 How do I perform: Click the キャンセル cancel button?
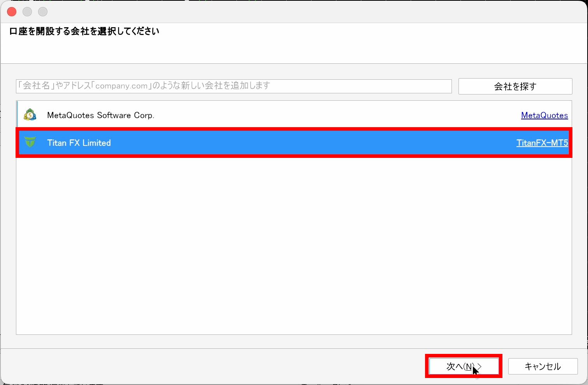coord(543,366)
